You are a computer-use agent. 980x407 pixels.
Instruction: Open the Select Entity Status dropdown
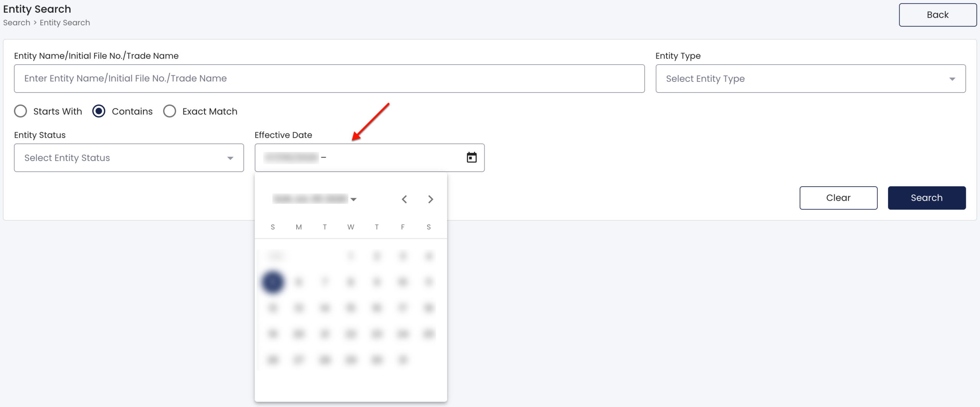click(x=129, y=158)
